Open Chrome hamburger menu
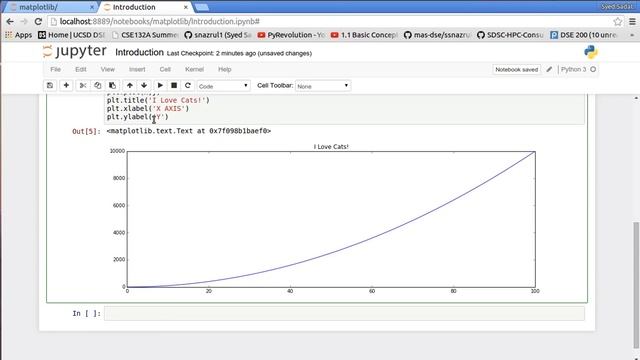This screenshot has width=640, height=360. click(632, 21)
